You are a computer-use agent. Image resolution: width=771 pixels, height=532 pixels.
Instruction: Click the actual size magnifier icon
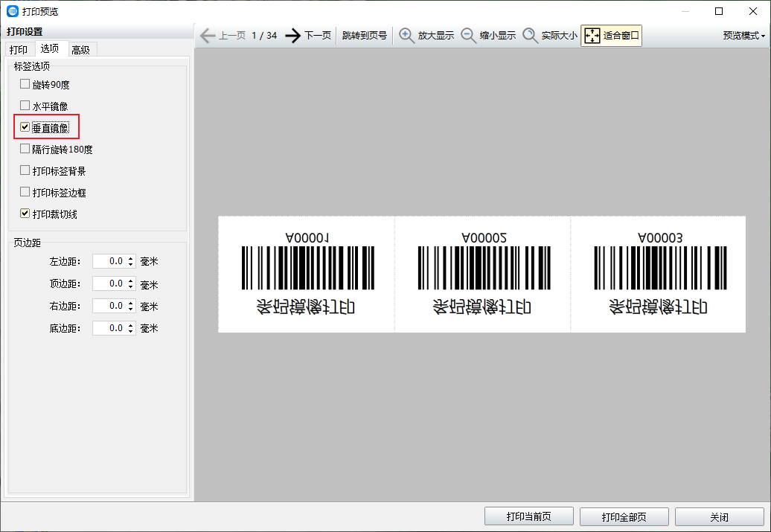click(x=530, y=36)
